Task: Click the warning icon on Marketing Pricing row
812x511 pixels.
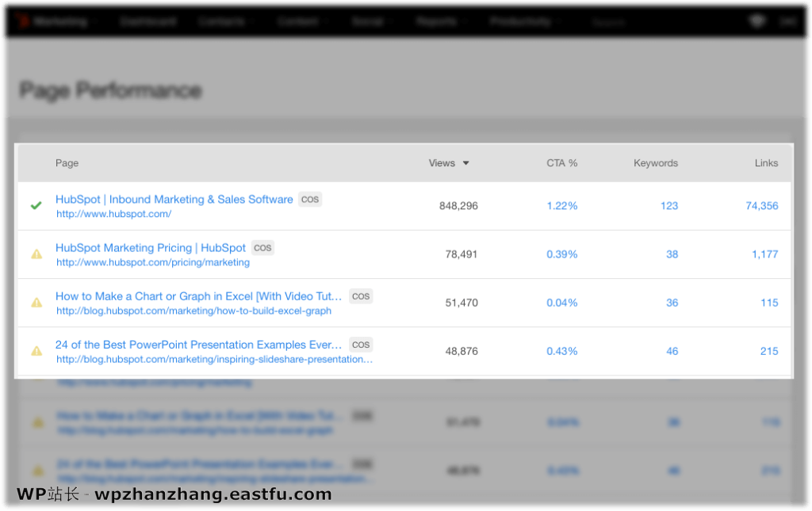Action: coord(36,254)
